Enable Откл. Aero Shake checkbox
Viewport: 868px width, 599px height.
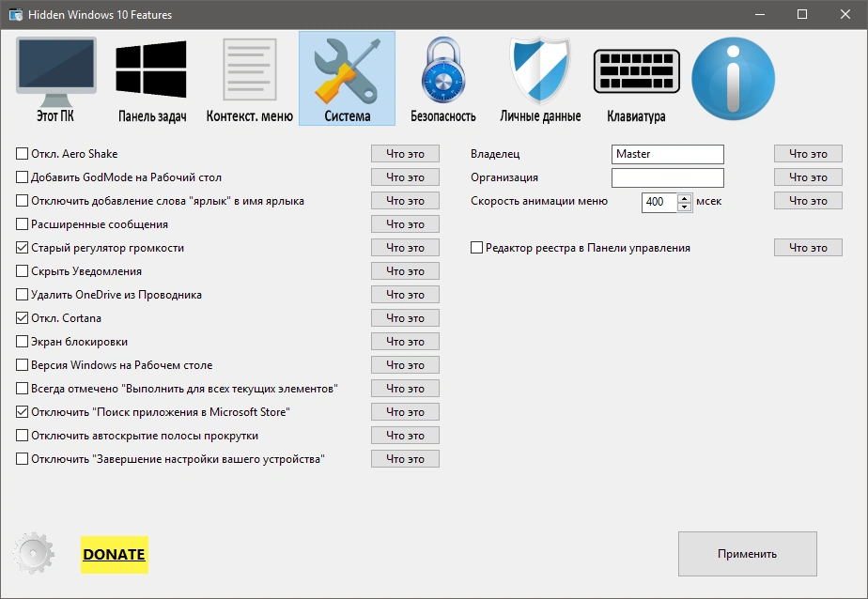(23, 154)
